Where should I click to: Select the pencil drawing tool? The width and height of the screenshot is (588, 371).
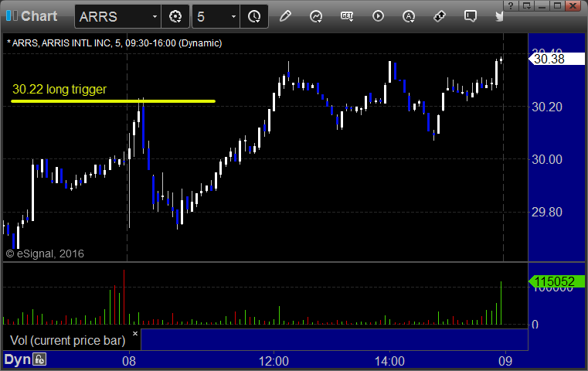click(285, 16)
